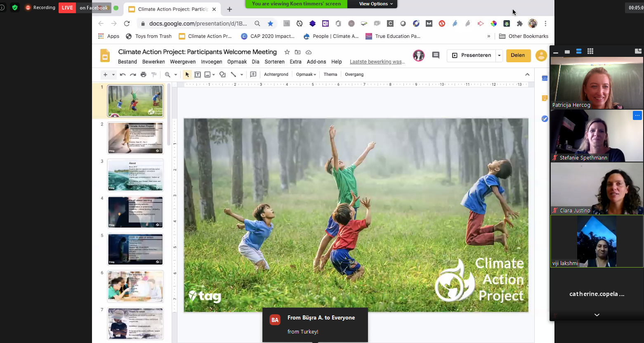Open the Toys from Trash bookmark
644x343 pixels.
(149, 36)
